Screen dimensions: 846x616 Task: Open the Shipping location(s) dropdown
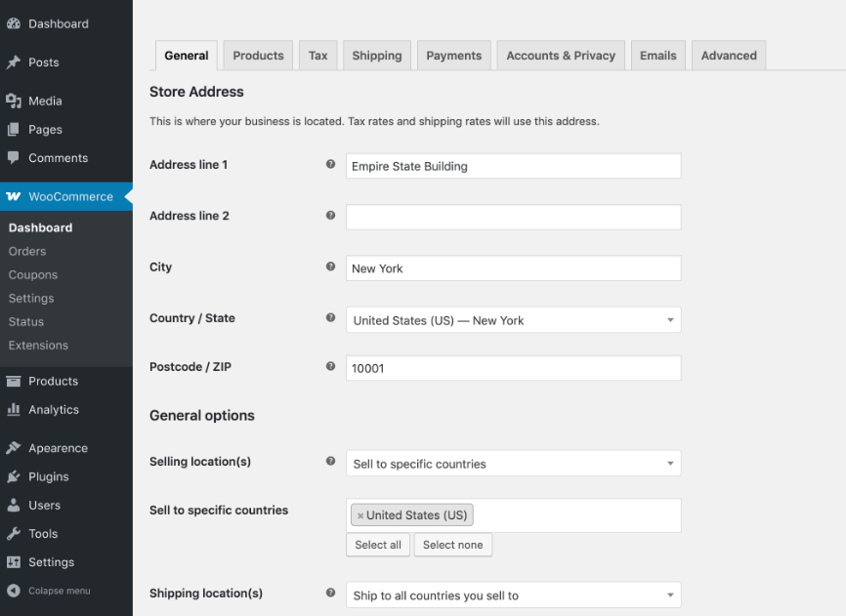(x=513, y=595)
